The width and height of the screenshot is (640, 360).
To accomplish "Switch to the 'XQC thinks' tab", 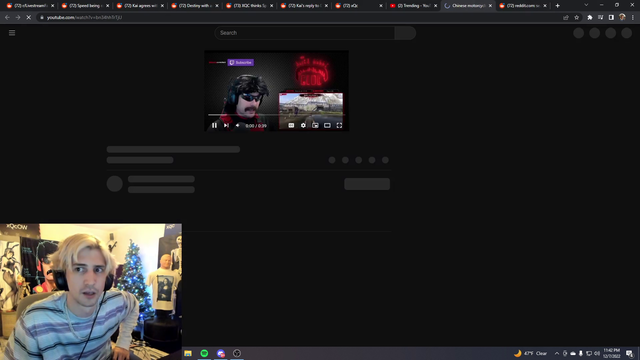I will [249, 6].
